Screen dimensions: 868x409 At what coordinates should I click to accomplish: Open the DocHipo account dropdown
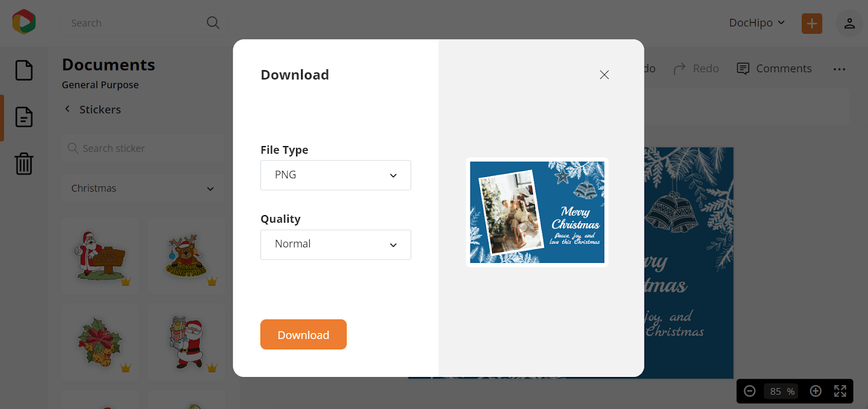point(757,23)
